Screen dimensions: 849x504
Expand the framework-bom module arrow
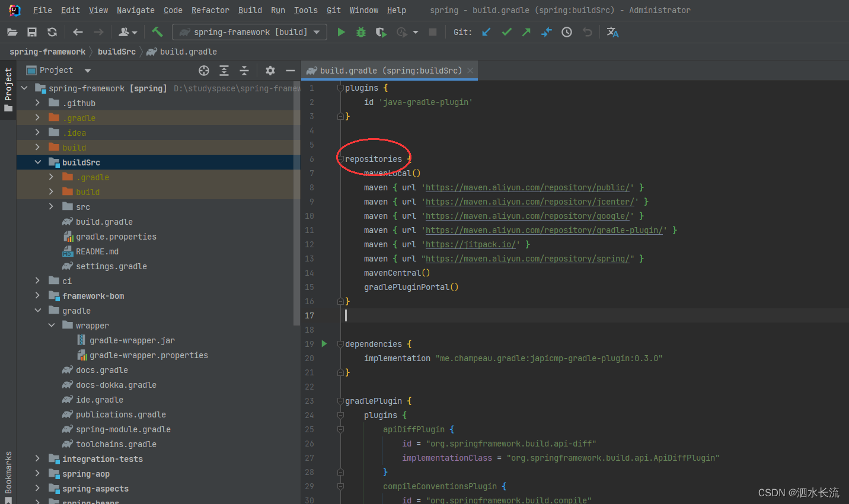coord(37,295)
